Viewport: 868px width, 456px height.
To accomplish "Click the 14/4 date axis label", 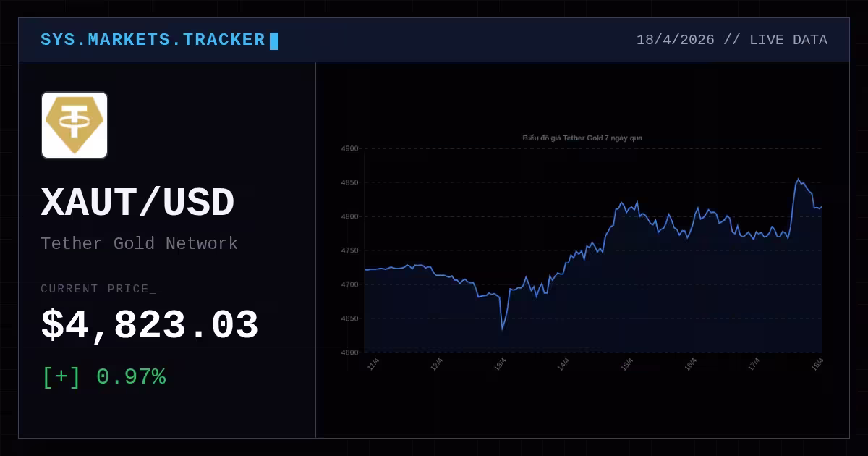I will (x=563, y=364).
